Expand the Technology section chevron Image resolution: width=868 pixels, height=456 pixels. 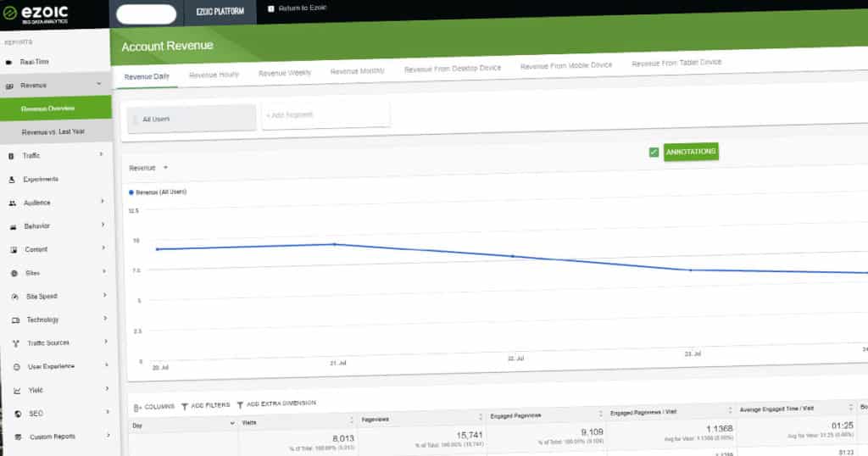coord(105,318)
